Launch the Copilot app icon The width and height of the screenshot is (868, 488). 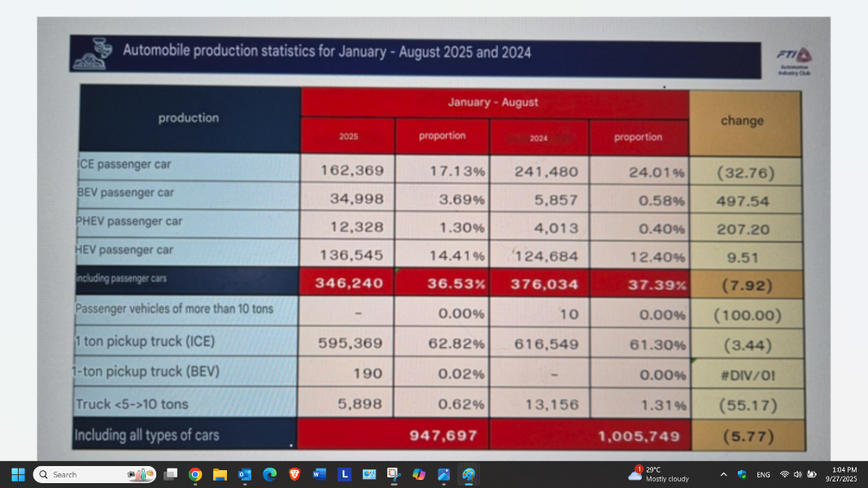coord(419,474)
